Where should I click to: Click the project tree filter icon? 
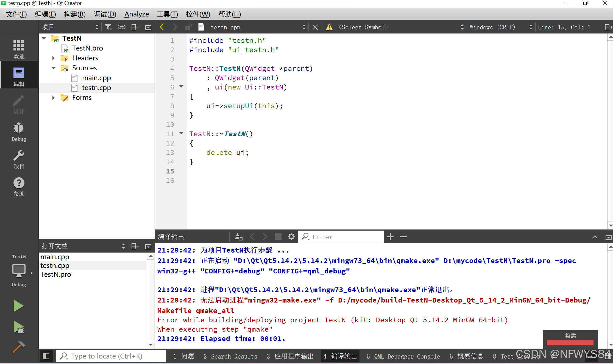(108, 27)
